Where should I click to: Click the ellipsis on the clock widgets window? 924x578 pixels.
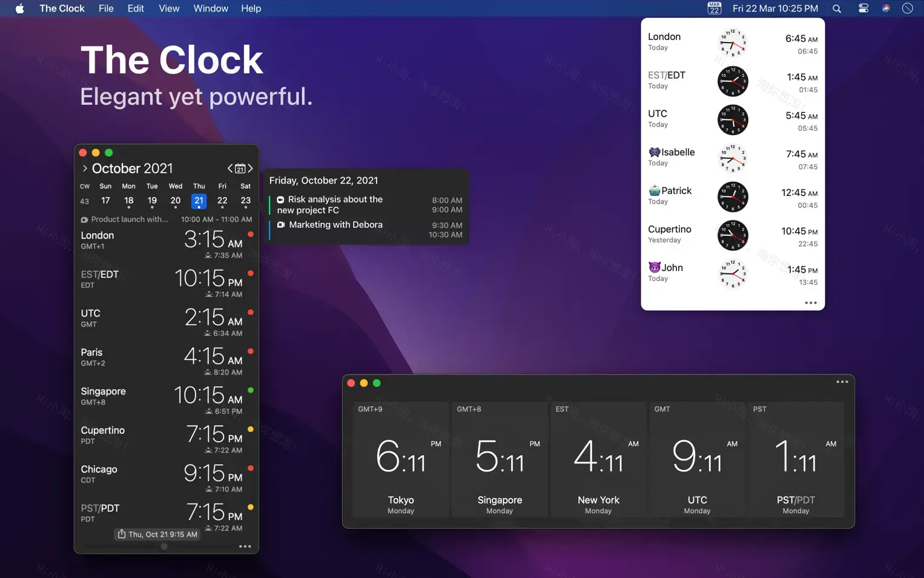(842, 382)
